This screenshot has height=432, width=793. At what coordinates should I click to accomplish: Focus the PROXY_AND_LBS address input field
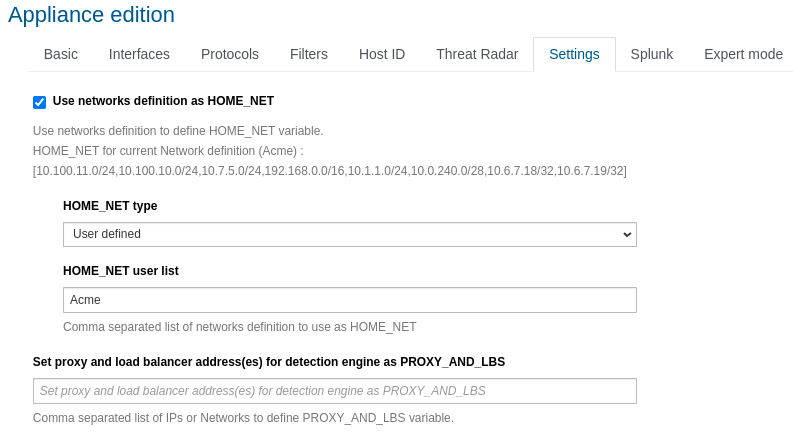(335, 391)
